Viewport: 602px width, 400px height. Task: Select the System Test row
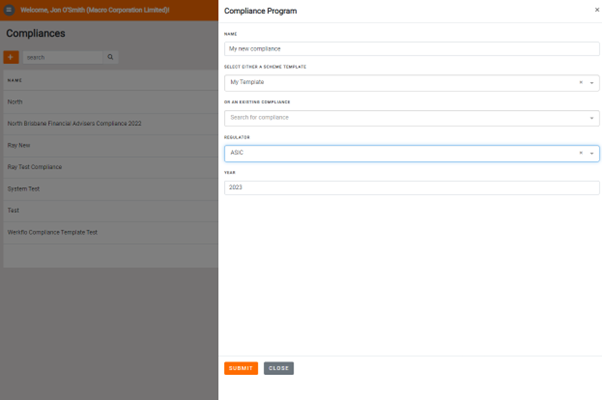pos(111,189)
